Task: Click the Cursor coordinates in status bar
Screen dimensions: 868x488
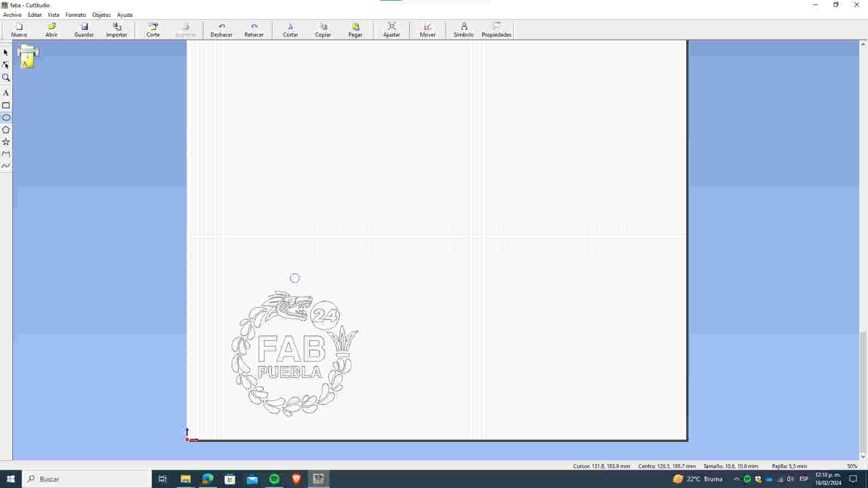Action: pos(602,466)
